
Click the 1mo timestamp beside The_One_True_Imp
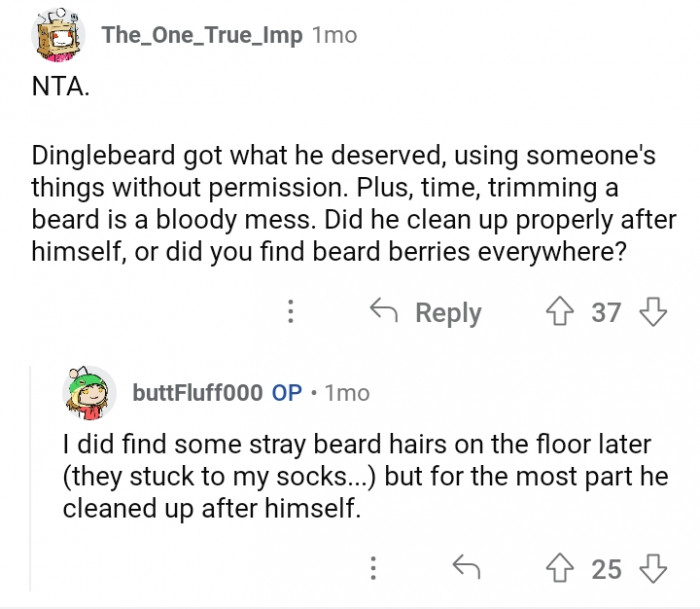coord(334,35)
